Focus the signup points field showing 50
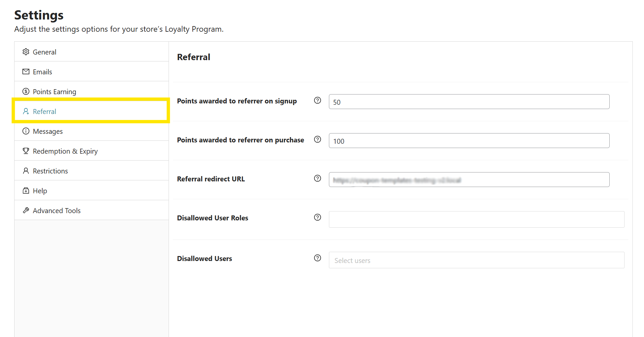This screenshot has width=644, height=337. (x=469, y=102)
